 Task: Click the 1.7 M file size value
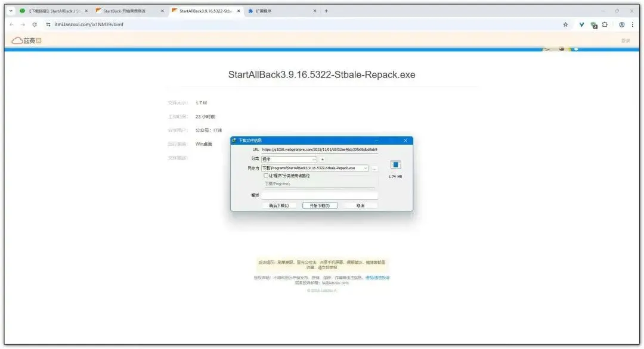[202, 103]
